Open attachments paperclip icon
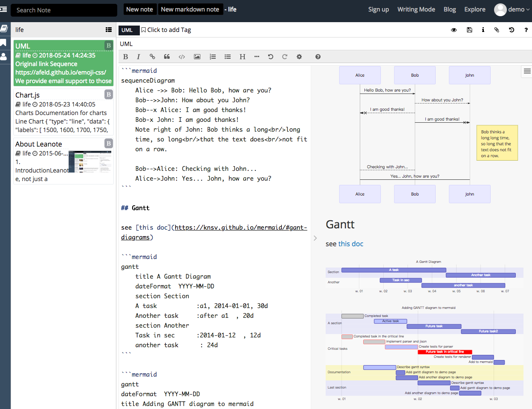The width and height of the screenshot is (532, 409). point(497,30)
